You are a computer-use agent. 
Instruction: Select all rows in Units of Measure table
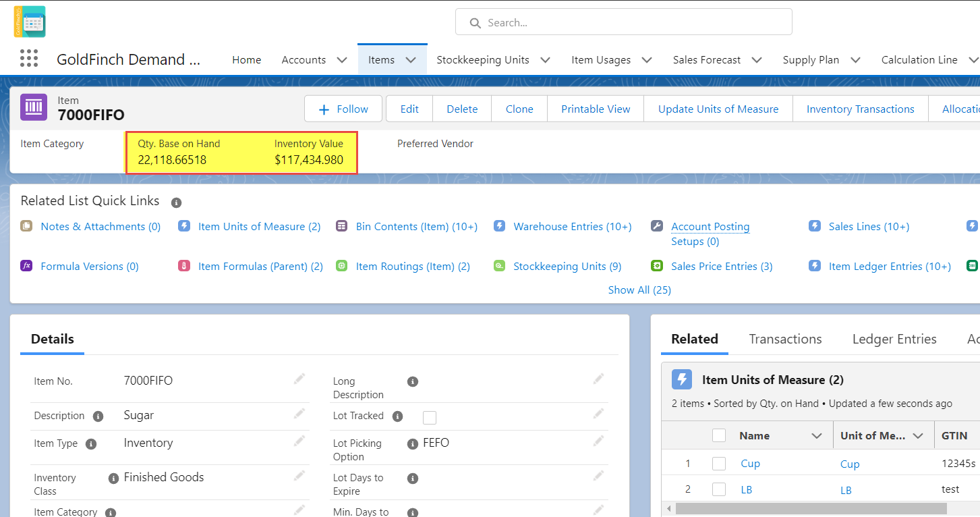point(719,435)
